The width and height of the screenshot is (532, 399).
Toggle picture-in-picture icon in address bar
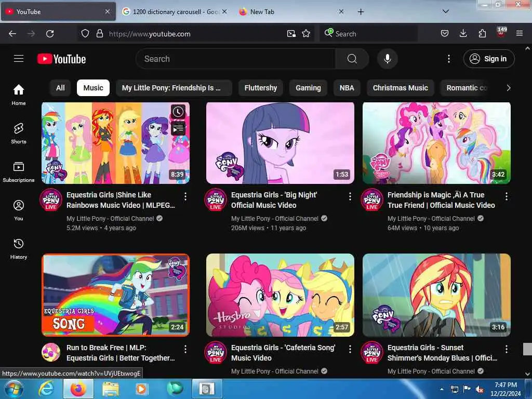tap(291, 34)
